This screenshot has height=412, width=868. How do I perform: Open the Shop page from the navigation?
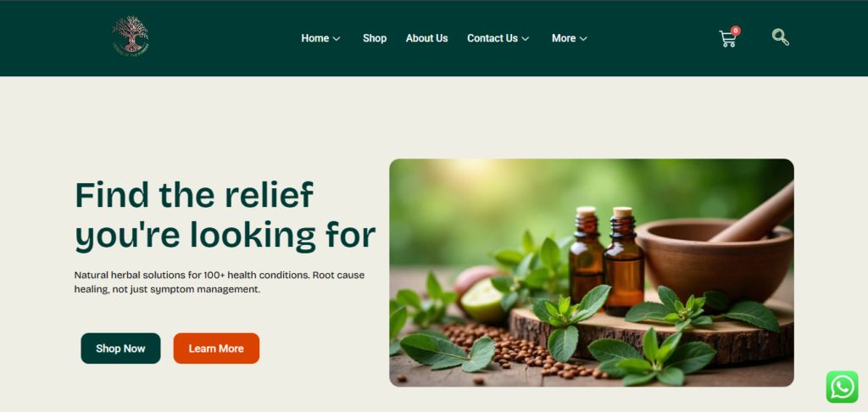(375, 38)
